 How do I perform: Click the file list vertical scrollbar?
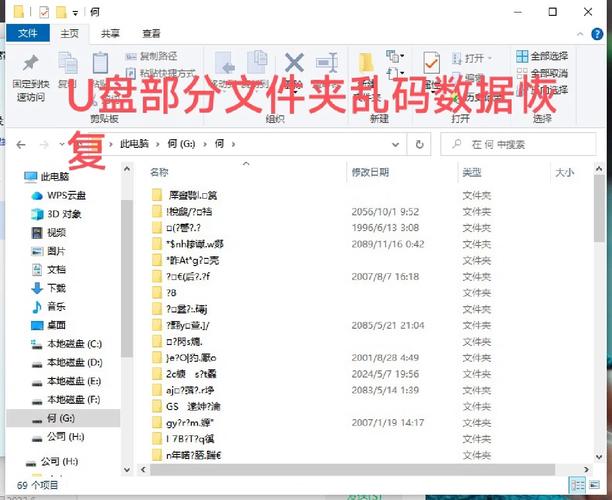pos(599,209)
